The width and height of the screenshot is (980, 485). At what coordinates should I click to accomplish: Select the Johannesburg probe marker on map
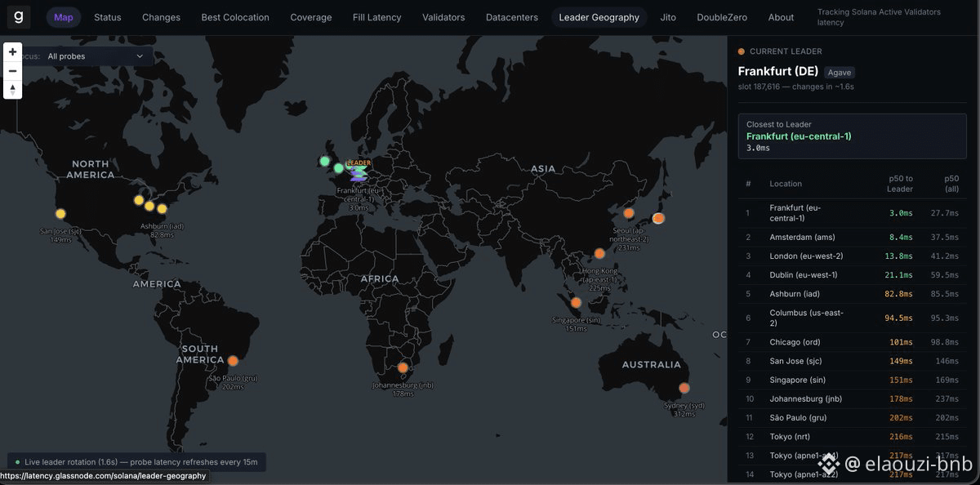coord(402,367)
